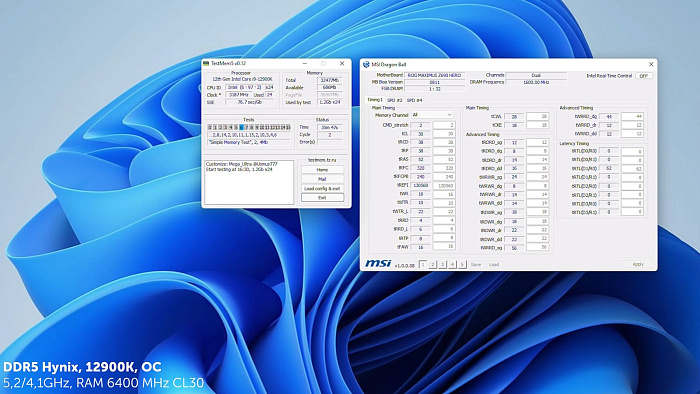Click the editable tWRWR_dg value field
Screen dimensions: 700x394
point(538,186)
